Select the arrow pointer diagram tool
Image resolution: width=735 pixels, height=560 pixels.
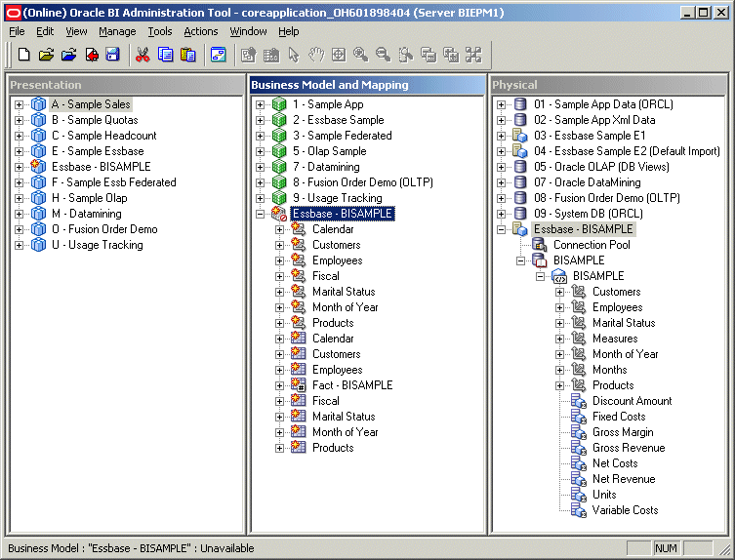coord(294,55)
